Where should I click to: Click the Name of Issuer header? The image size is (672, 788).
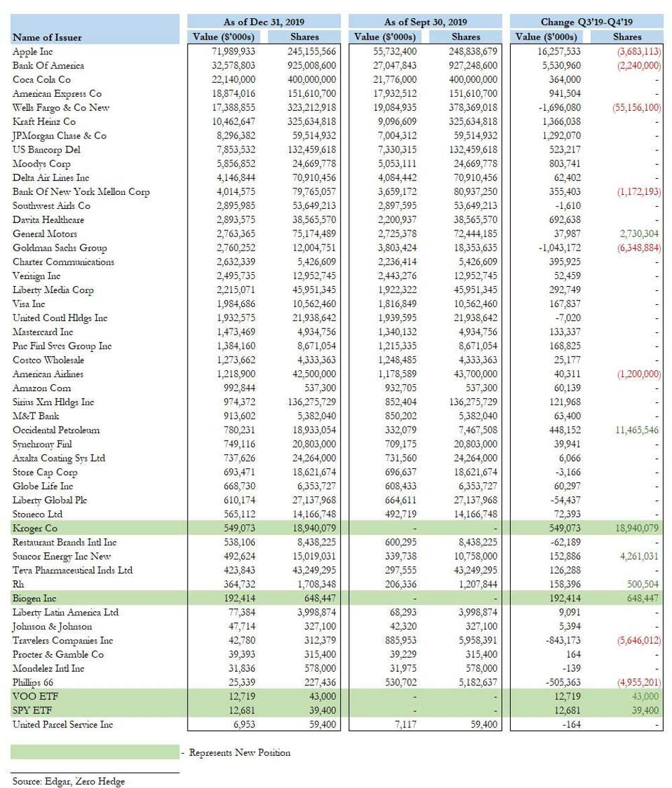48,37
